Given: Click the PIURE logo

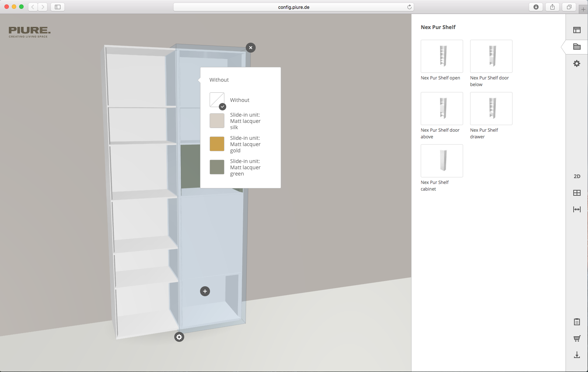Looking at the screenshot, I should coord(29,32).
